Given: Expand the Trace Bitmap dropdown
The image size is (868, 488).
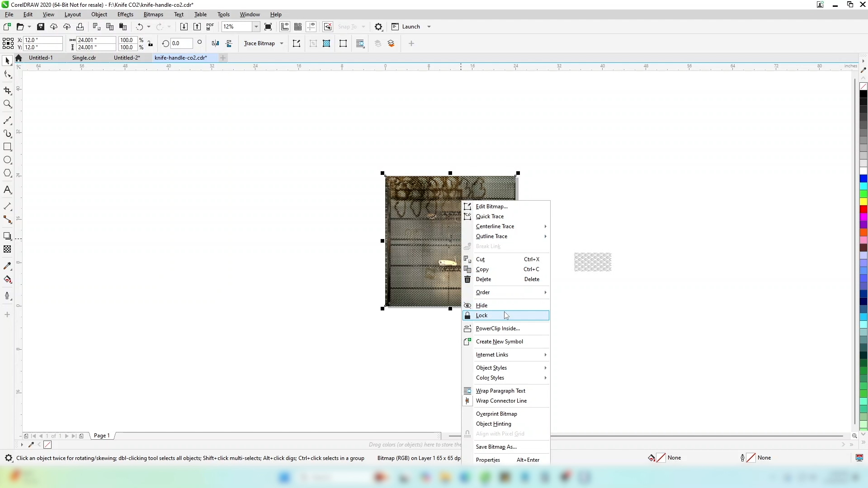Looking at the screenshot, I should point(282,44).
